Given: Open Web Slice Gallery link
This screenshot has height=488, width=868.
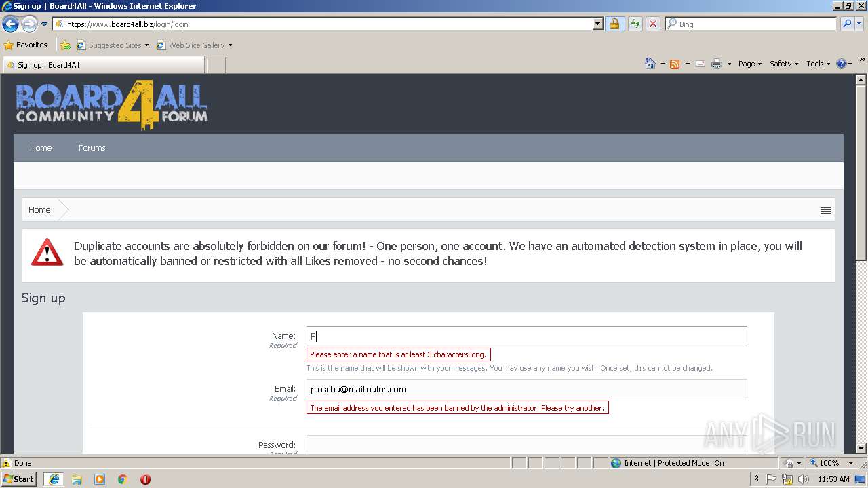Looking at the screenshot, I should pos(195,45).
